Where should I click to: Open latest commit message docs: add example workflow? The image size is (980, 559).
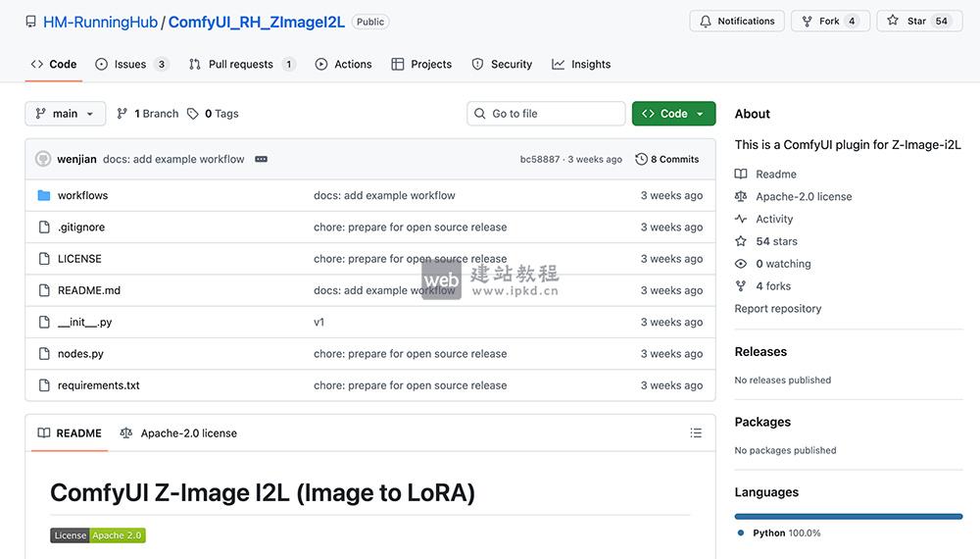tap(173, 159)
